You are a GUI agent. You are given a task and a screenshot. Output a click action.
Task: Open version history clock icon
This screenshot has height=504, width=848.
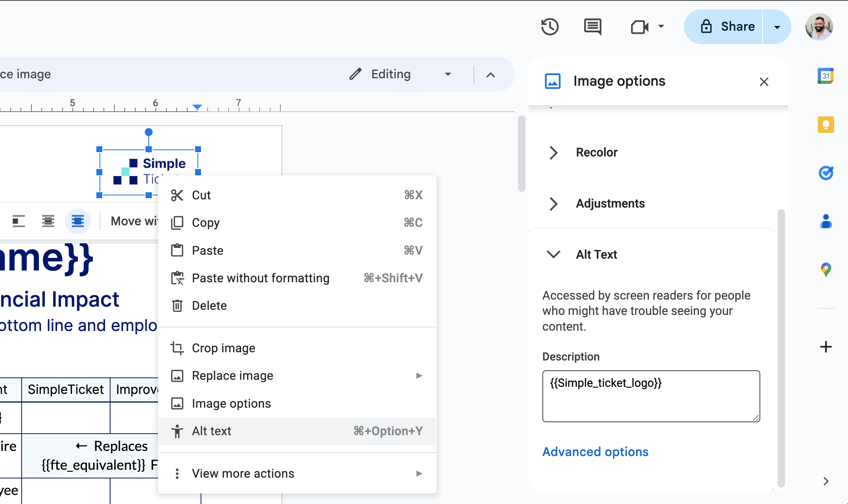(549, 27)
